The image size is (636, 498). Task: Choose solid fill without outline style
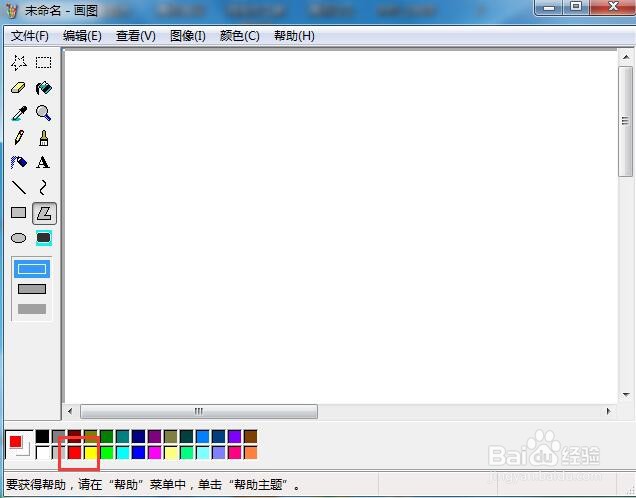point(32,309)
